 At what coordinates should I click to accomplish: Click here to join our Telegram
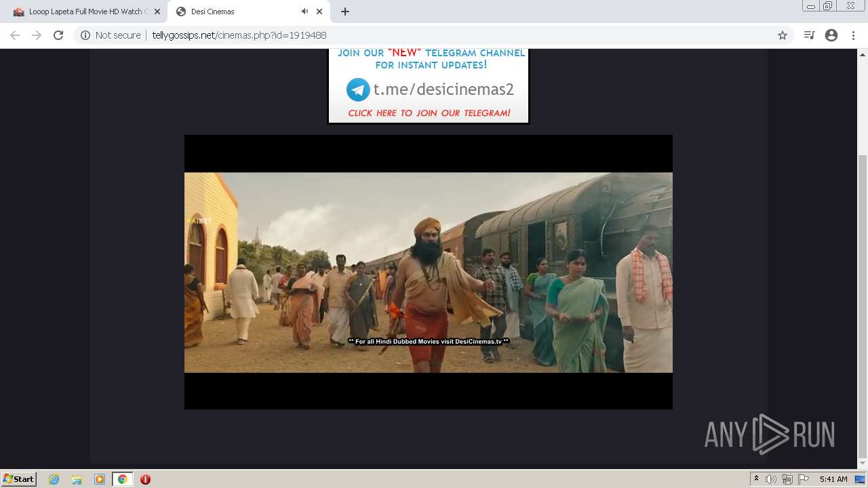429,113
